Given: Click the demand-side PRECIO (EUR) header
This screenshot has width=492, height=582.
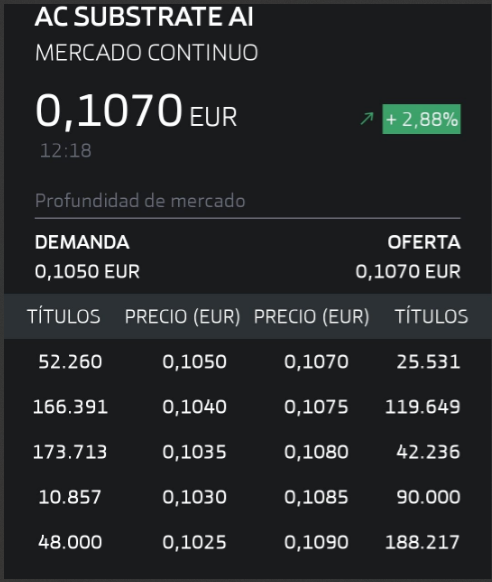Looking at the screenshot, I should point(183,317).
